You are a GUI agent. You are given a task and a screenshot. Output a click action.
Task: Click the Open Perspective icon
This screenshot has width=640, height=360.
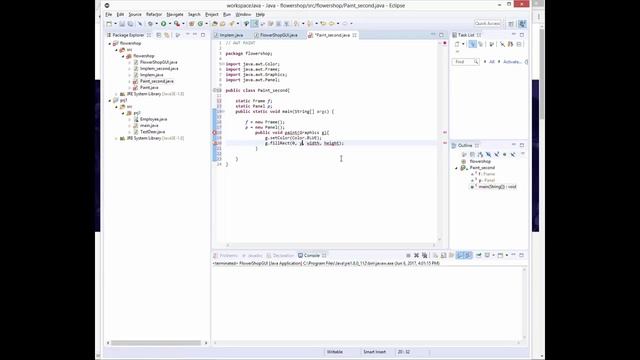(x=511, y=24)
